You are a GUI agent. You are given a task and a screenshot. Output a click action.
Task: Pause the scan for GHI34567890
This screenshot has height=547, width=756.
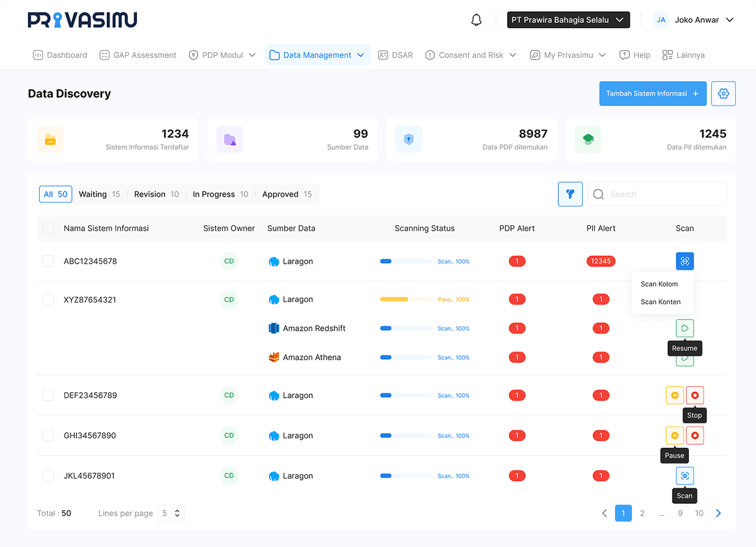click(x=675, y=436)
